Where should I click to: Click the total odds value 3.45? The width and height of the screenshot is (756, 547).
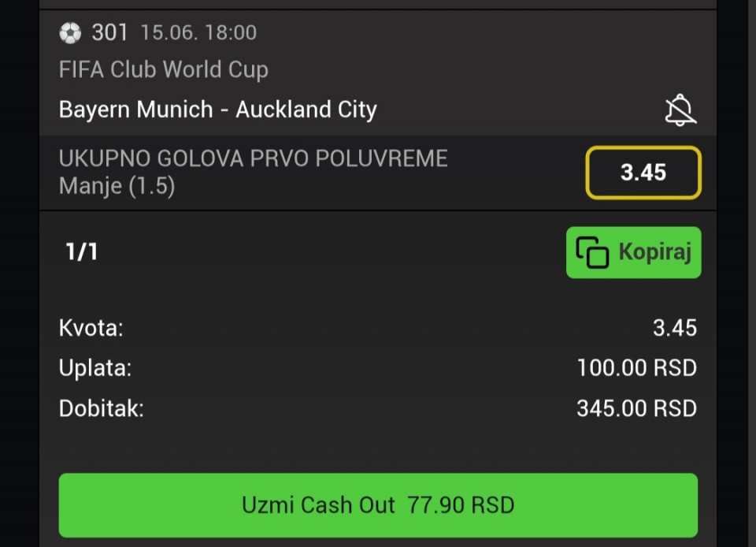[x=675, y=328]
